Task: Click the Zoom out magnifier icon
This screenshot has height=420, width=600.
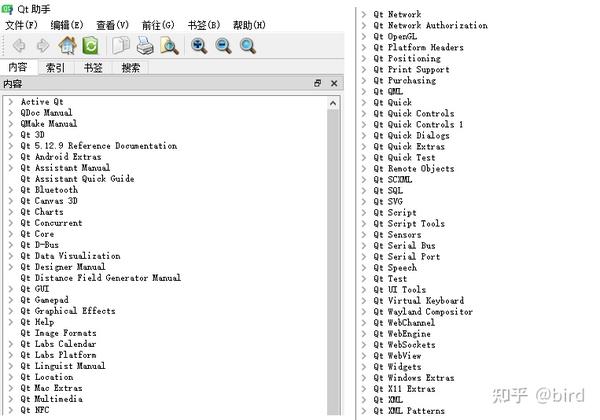Action: (x=223, y=46)
